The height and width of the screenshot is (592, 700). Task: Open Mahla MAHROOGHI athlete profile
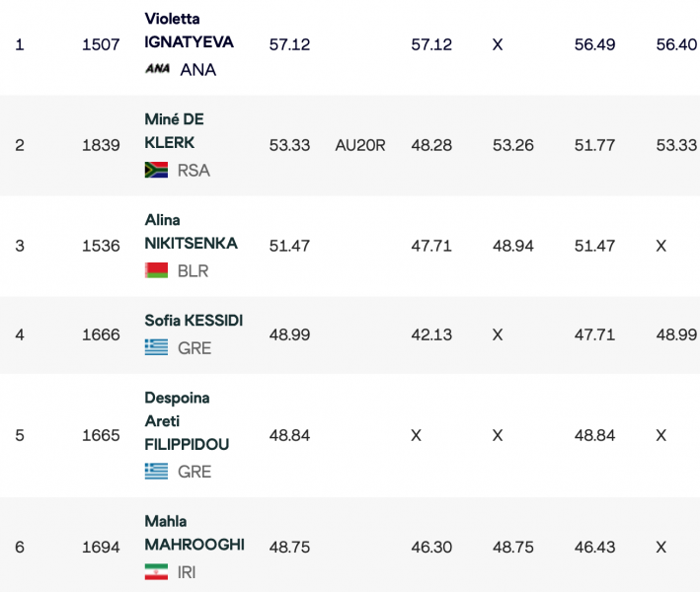(x=194, y=533)
